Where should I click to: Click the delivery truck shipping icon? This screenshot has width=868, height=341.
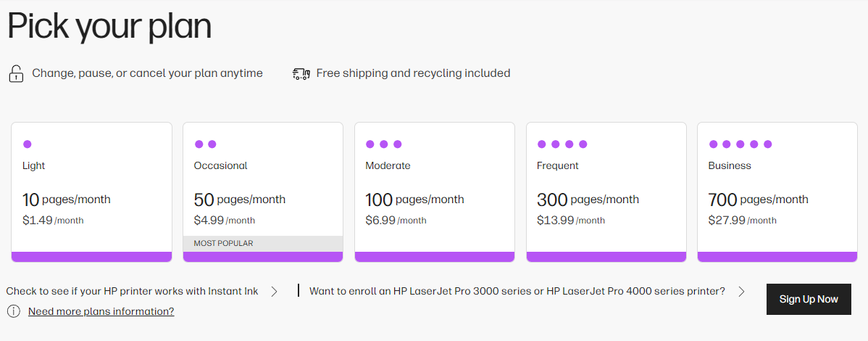[x=301, y=74]
